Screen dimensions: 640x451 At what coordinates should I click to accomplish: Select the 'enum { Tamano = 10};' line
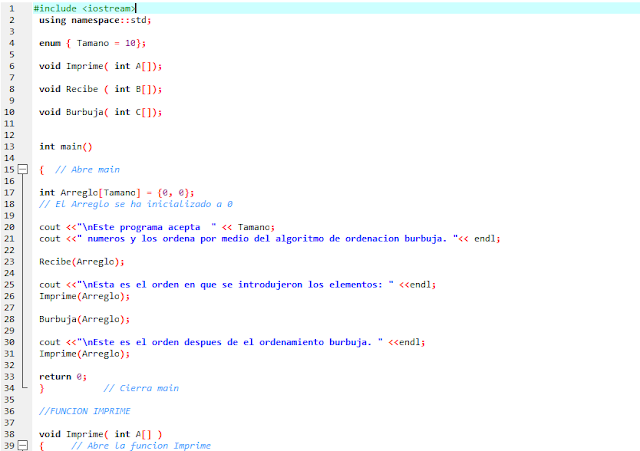[x=92, y=43]
